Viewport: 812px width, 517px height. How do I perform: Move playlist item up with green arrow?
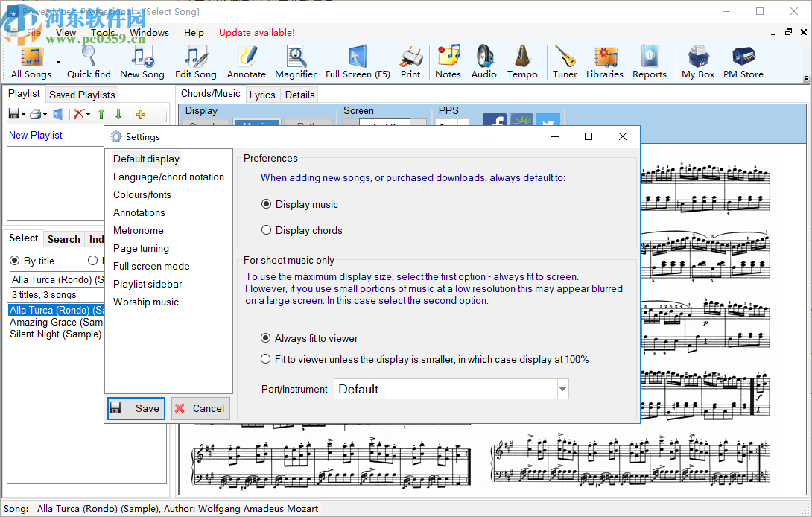[101, 114]
